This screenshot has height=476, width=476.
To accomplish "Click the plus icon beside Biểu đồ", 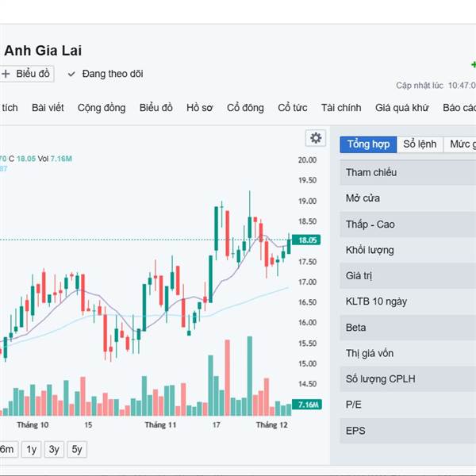I will pos(6,74).
